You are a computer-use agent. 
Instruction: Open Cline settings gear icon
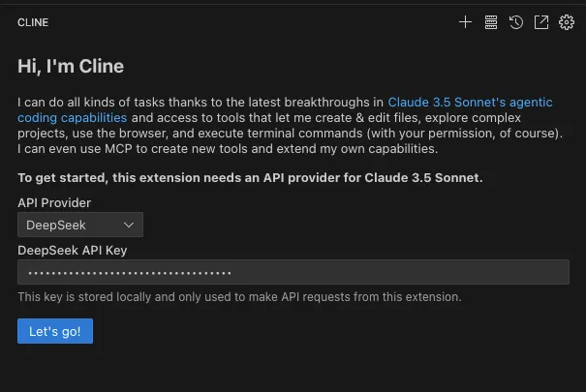tap(567, 22)
